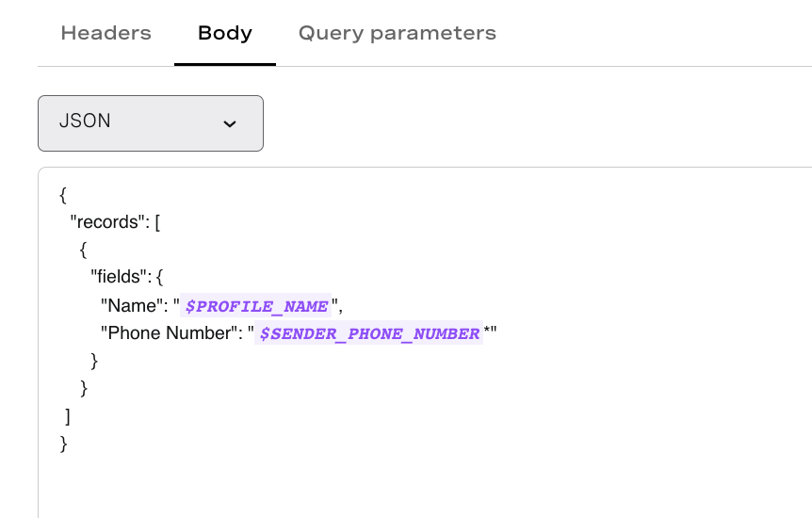Click the "Phone Number" key text

point(169,333)
